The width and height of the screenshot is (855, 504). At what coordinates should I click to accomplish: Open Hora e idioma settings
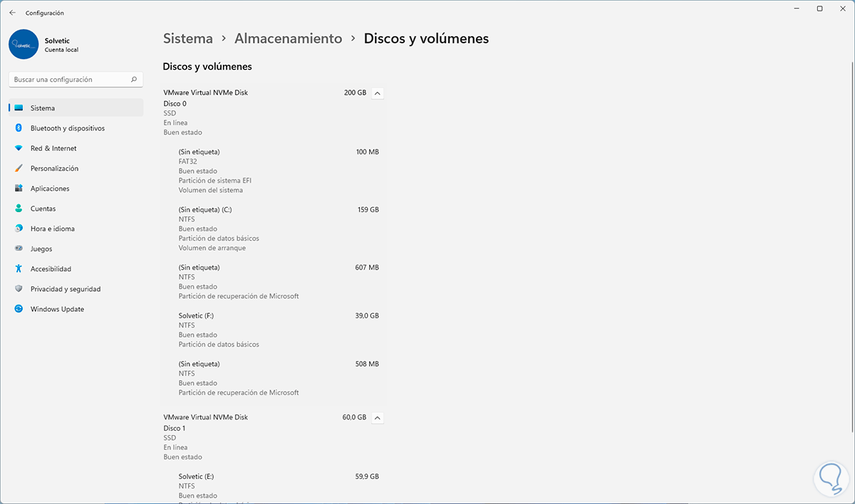pyautogui.click(x=52, y=229)
